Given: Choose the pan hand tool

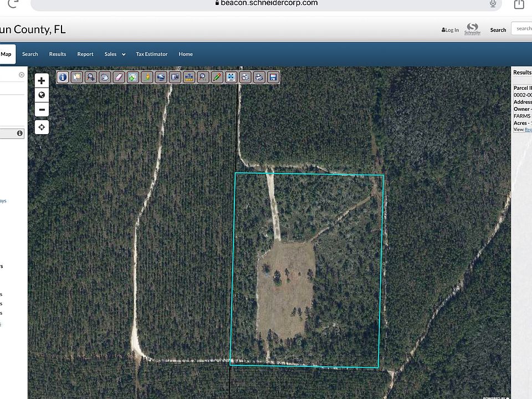Looking at the screenshot, I should [x=105, y=77].
